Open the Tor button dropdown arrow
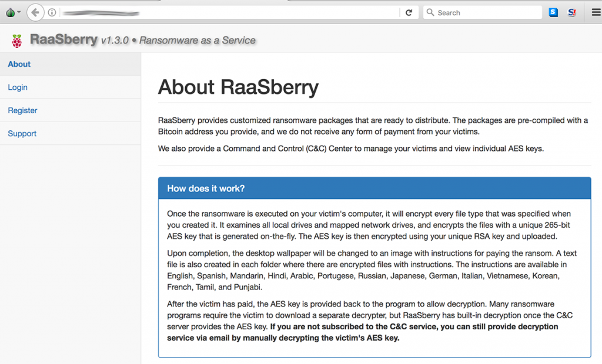Viewport: 602px width, 364px height. [x=19, y=12]
